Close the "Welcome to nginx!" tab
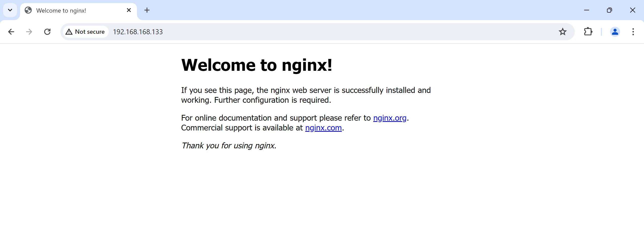This screenshot has width=644, height=237. coord(129,10)
